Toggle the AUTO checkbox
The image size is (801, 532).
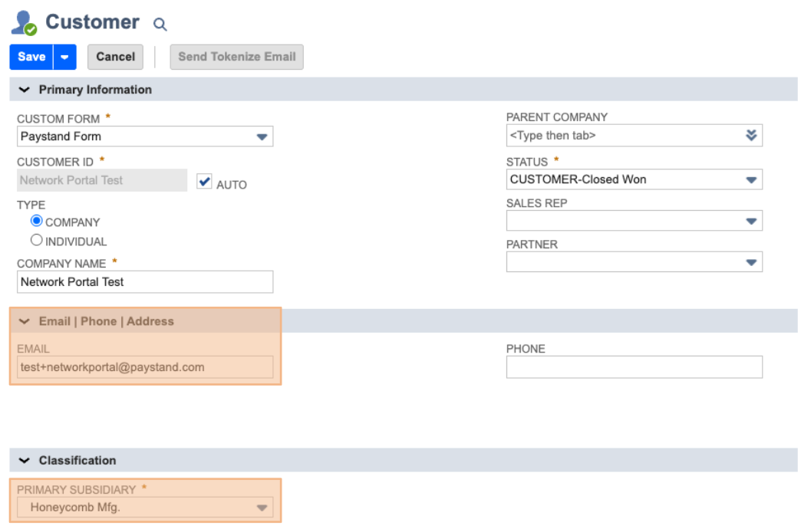[204, 181]
